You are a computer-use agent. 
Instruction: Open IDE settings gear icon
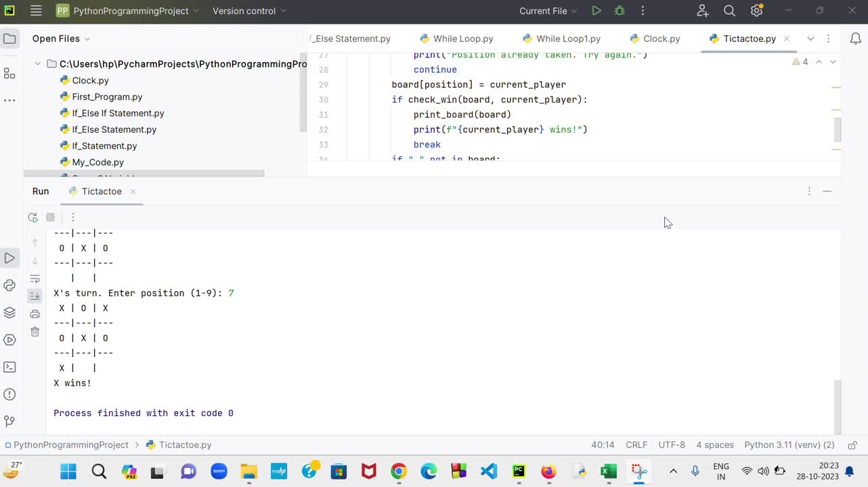[x=756, y=11]
